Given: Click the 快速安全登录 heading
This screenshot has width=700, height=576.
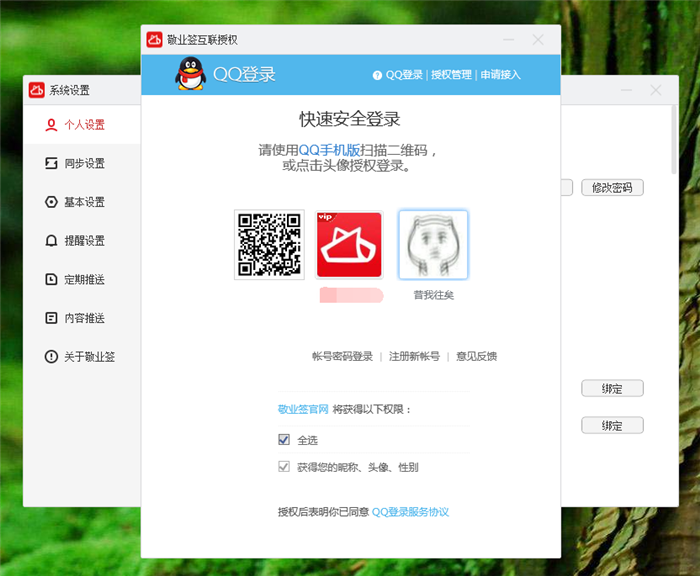Looking at the screenshot, I should pyautogui.click(x=350, y=119).
